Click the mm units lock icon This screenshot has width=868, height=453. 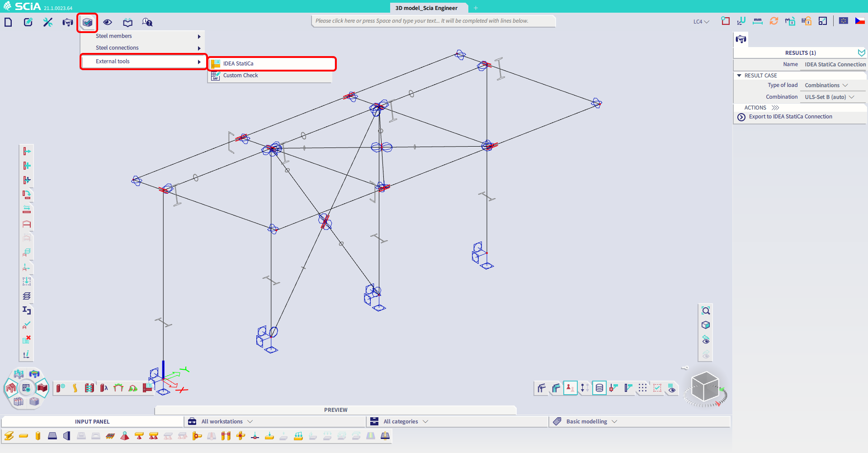point(758,21)
